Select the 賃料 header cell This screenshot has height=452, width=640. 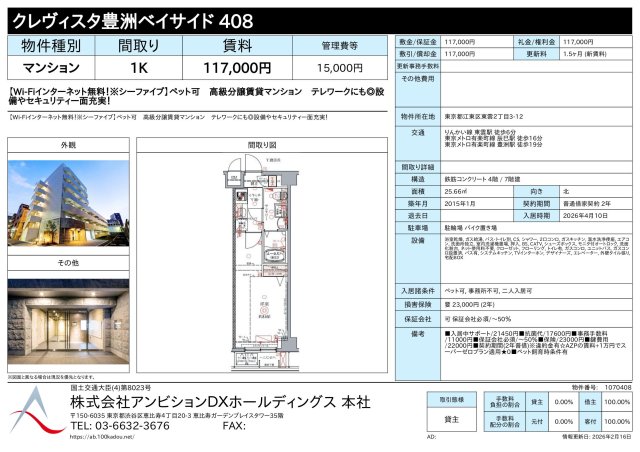pos(237,45)
